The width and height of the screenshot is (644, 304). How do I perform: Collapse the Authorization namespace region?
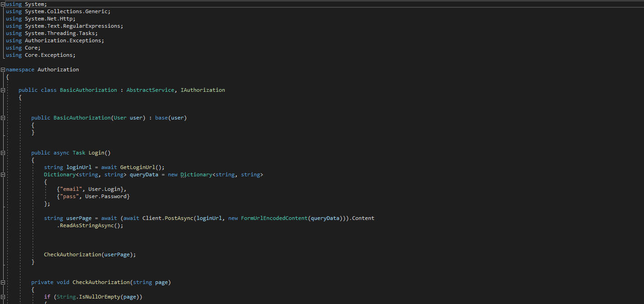3,70
